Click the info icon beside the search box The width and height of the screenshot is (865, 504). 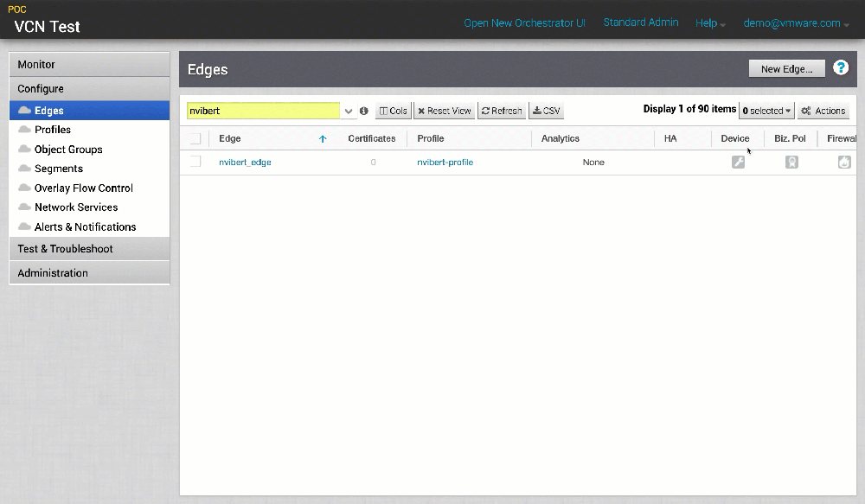[x=363, y=111]
